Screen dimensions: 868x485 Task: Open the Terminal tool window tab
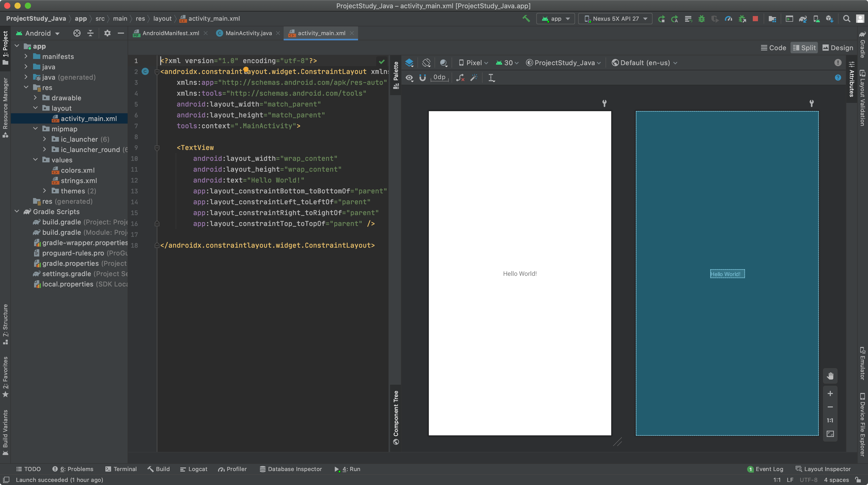[x=121, y=469]
